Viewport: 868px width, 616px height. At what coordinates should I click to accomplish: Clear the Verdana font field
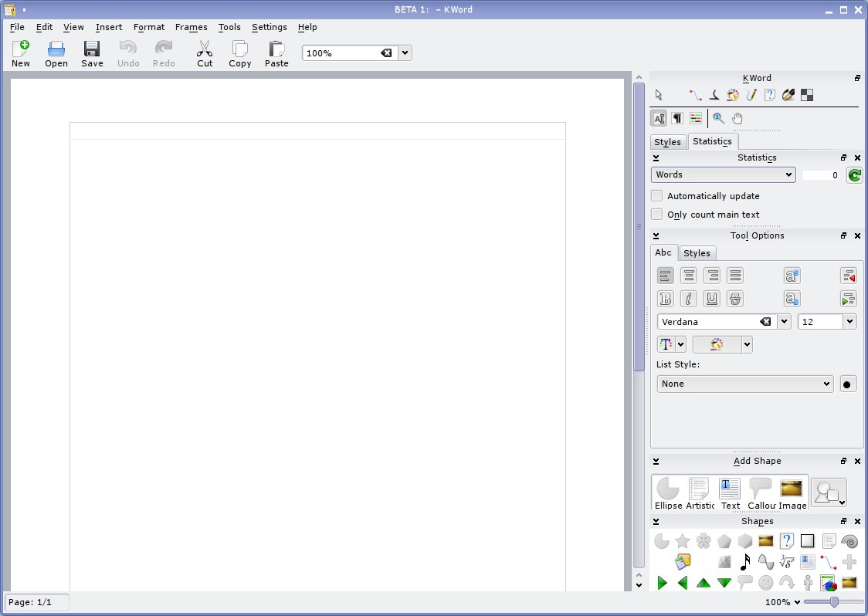(765, 322)
